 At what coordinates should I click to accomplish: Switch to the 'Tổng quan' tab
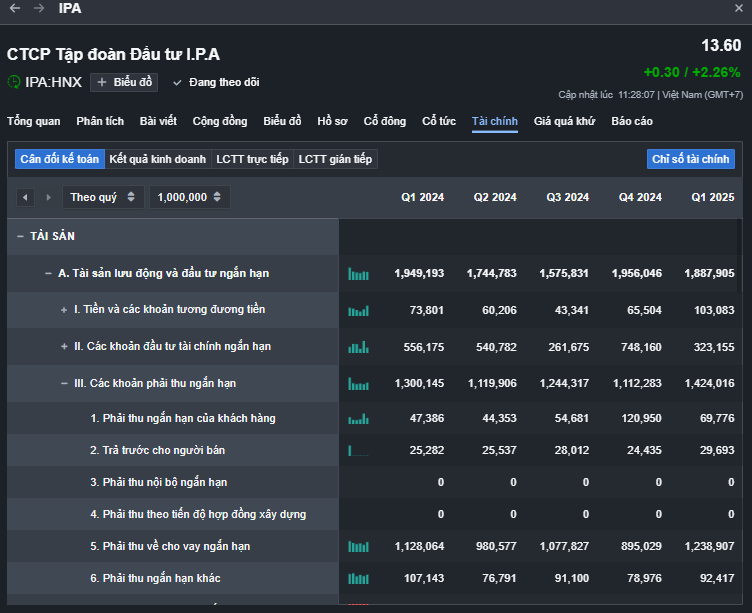(34, 121)
